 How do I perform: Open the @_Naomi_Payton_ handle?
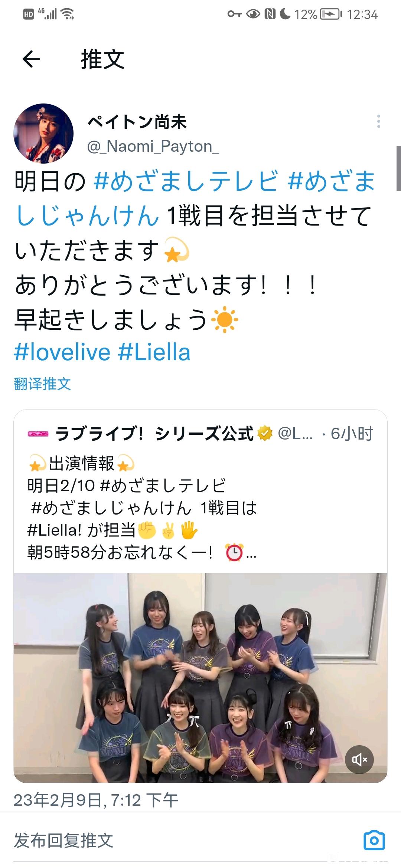tap(153, 147)
